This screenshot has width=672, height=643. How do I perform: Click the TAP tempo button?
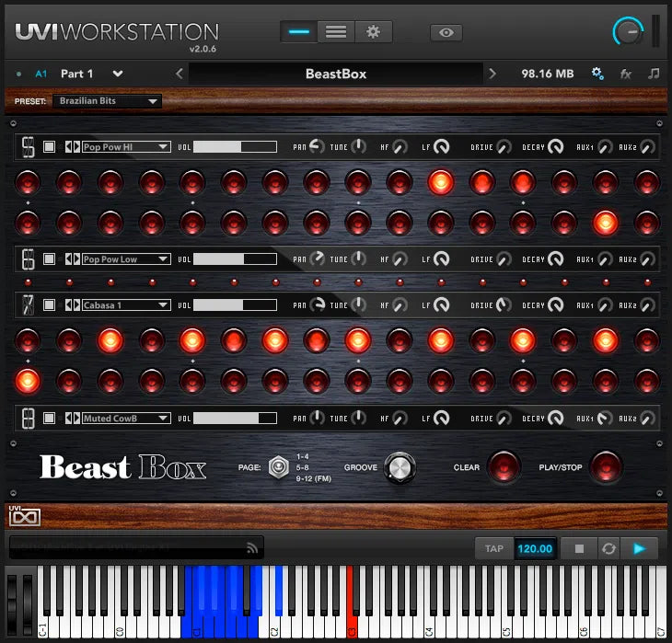coord(494,548)
